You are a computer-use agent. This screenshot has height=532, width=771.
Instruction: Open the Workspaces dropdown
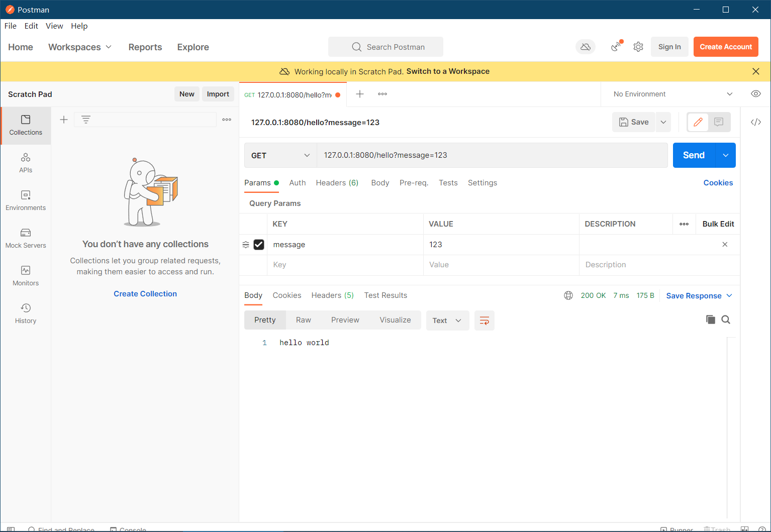(x=80, y=47)
